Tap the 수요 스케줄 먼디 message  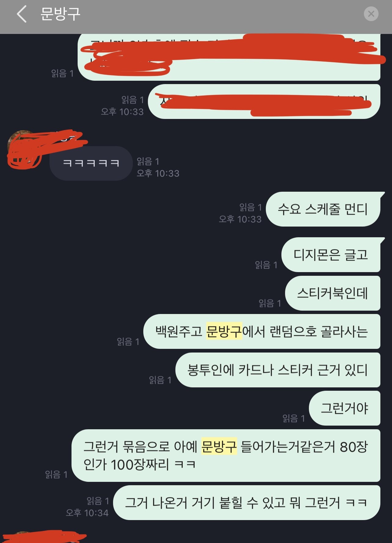[x=323, y=209]
